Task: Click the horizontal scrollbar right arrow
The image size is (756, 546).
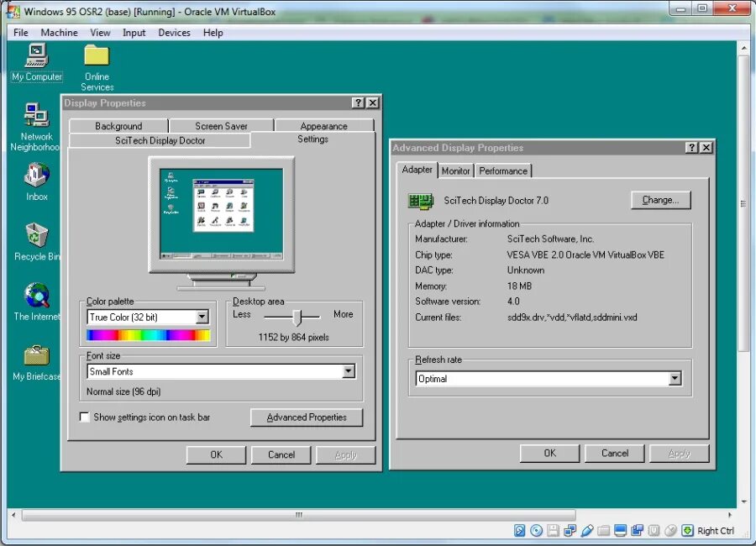Action: (729, 515)
